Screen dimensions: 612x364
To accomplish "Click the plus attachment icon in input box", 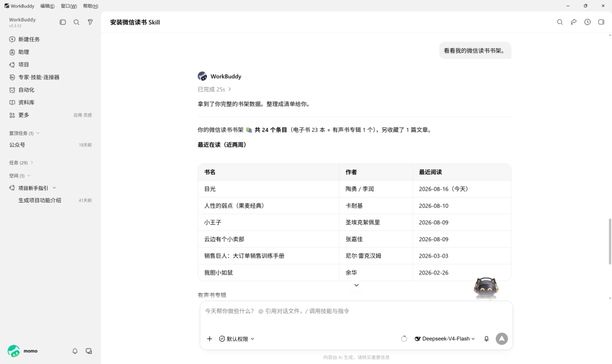I will tap(210, 339).
